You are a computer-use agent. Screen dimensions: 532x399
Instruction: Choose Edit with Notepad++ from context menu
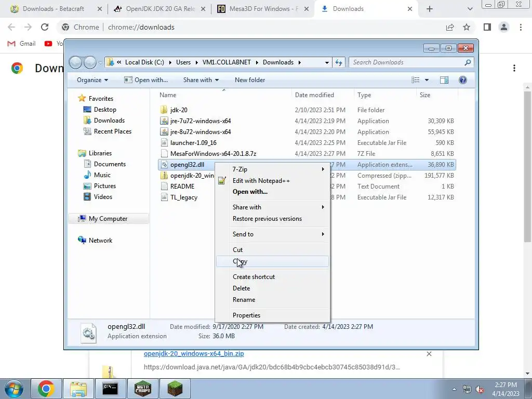pyautogui.click(x=272, y=181)
